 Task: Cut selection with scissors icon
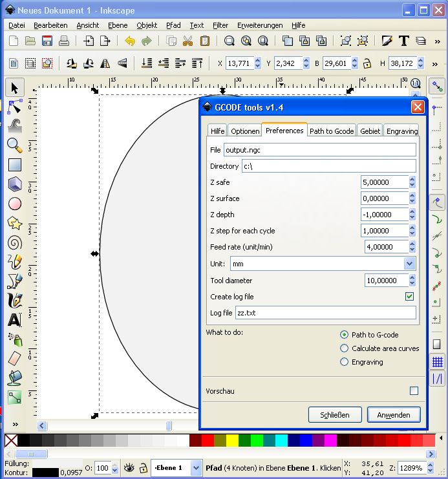pyautogui.click(x=187, y=41)
